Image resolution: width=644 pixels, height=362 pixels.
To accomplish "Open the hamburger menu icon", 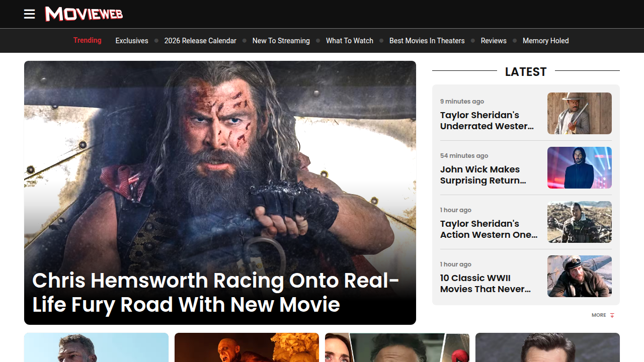I will click(x=30, y=14).
